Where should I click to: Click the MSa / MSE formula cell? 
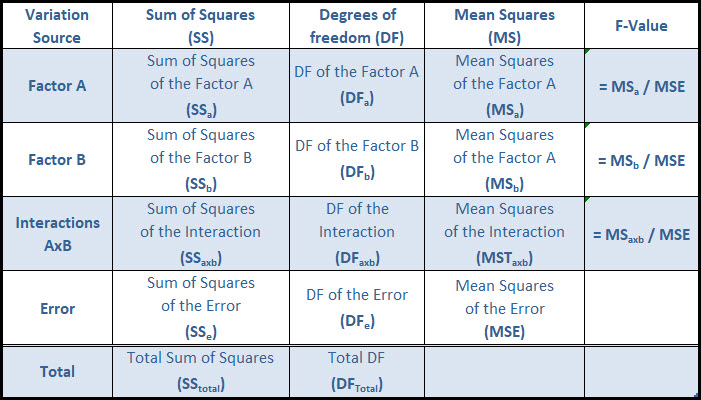[641, 87]
